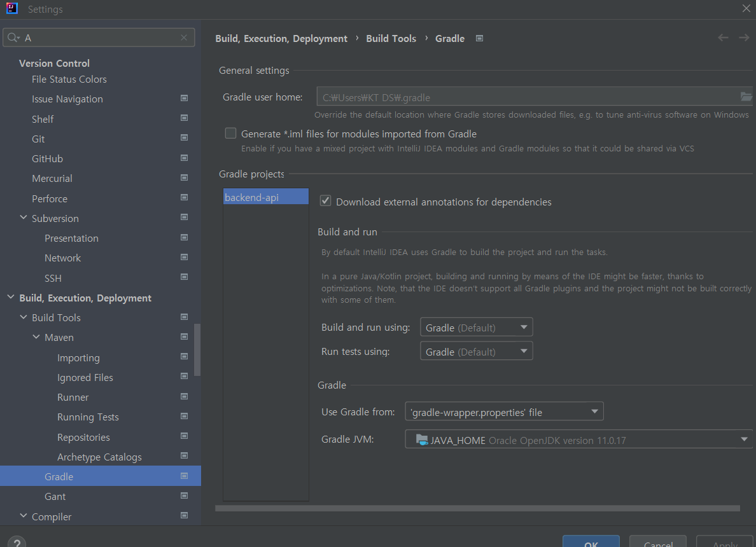
Task: Click project-level icon next to Archetype Catalogs
Action: pos(184,456)
